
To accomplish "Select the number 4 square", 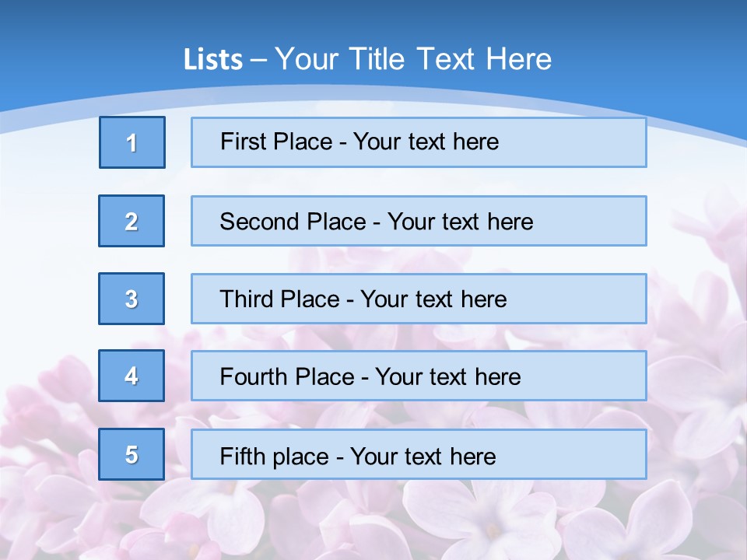I will pos(132,376).
